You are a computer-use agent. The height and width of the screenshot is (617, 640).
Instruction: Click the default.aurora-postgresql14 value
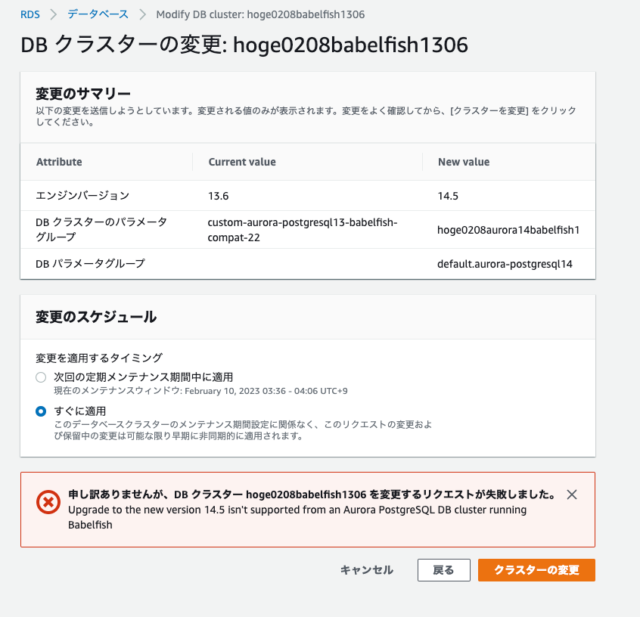(504, 264)
